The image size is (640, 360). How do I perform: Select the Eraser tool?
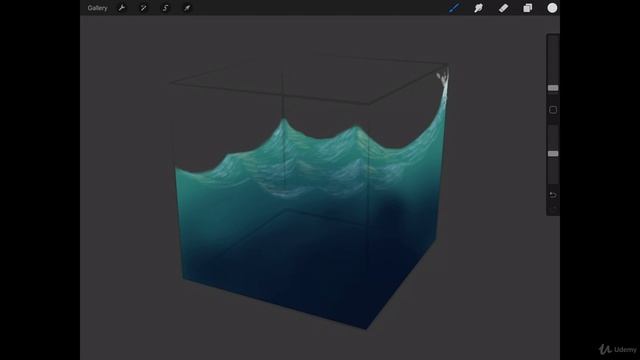coord(503,8)
